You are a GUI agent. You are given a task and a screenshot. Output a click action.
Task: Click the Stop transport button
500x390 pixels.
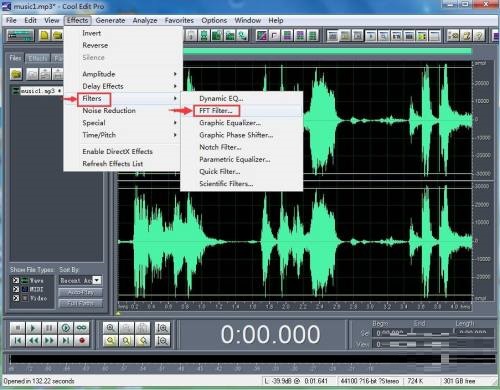pyautogui.click(x=18, y=328)
